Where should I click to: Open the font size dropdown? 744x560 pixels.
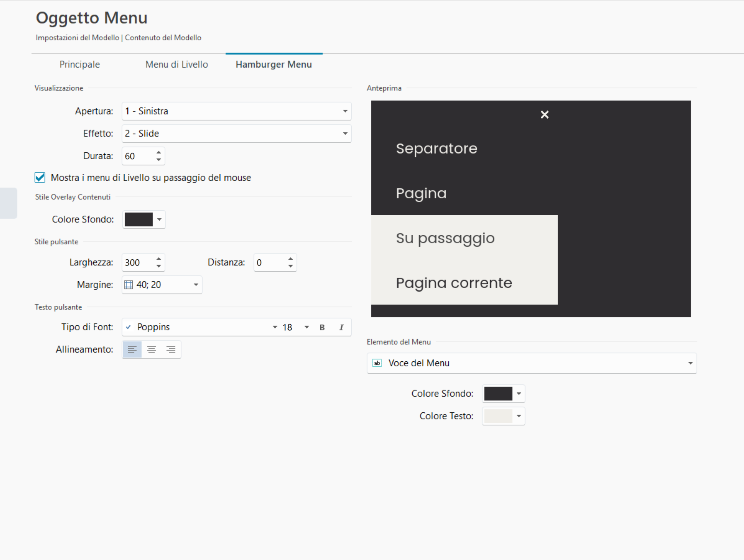tap(306, 327)
